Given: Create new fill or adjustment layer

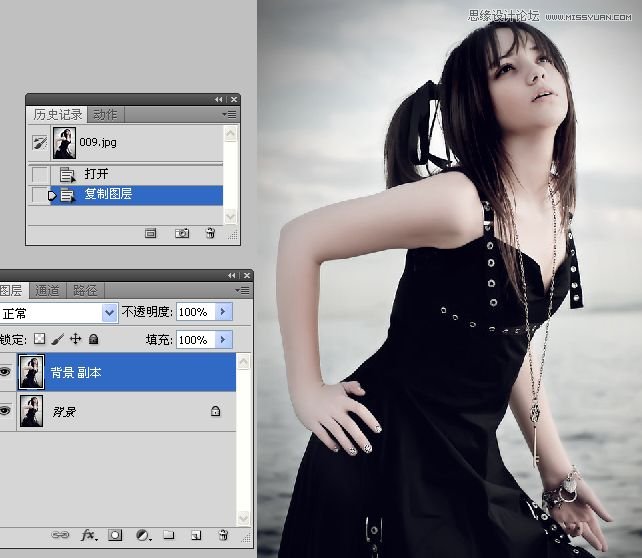Looking at the screenshot, I should [143, 535].
